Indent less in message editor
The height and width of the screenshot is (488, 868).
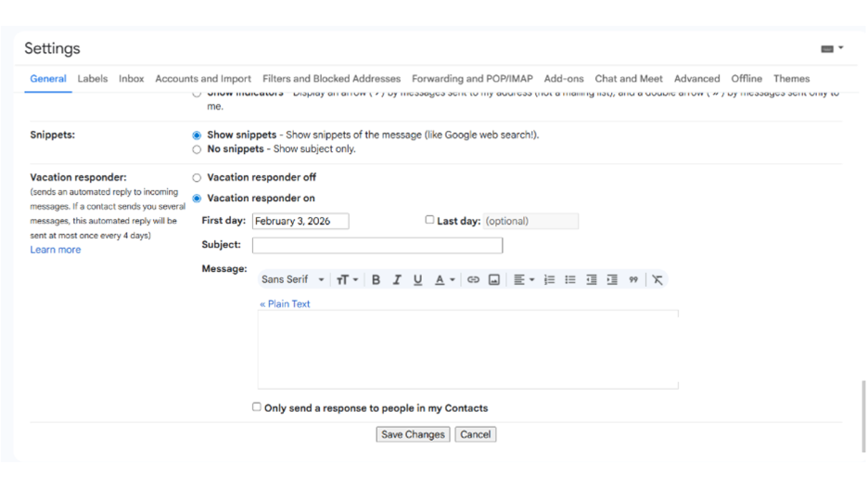(x=592, y=280)
